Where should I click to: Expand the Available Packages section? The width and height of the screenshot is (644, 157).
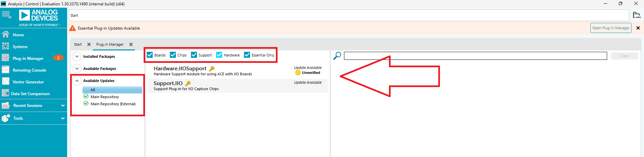point(77,69)
